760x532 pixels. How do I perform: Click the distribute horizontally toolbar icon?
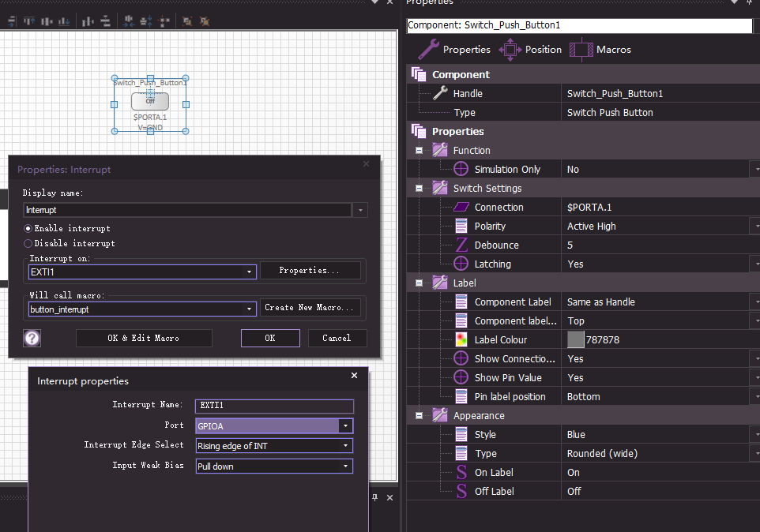point(88,21)
